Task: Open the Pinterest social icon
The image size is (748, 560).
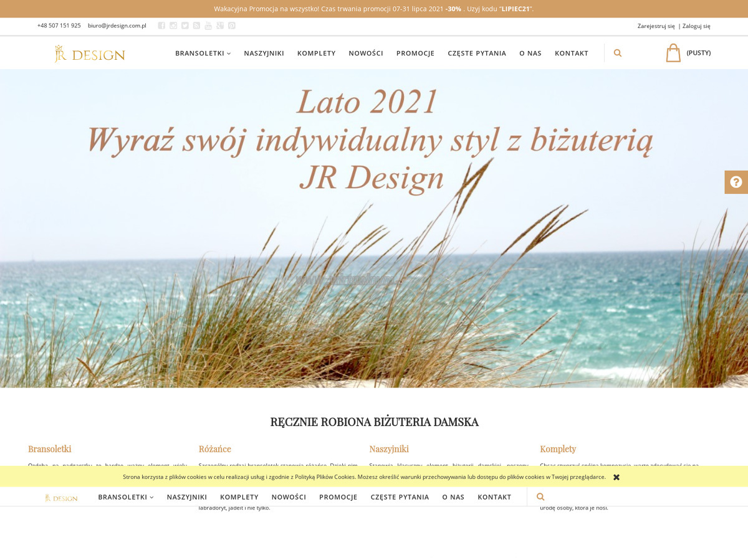Action: (232, 26)
